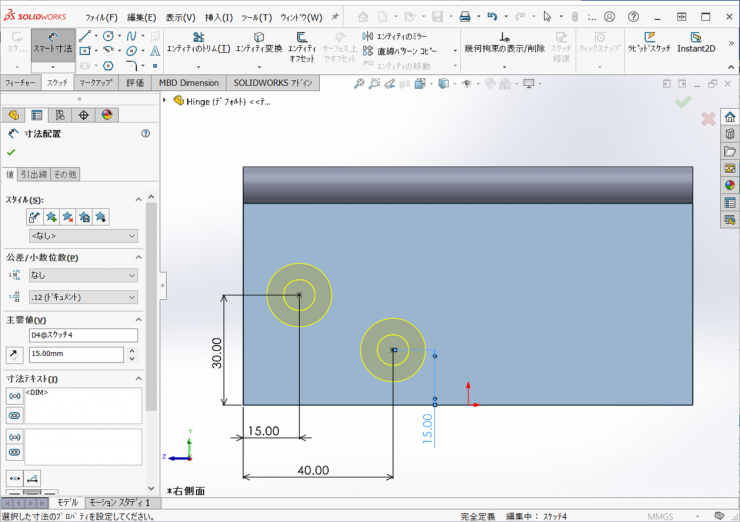The height and width of the screenshot is (522, 740).
Task: Click the green checkmark to confirm dimension
Action: click(11, 152)
